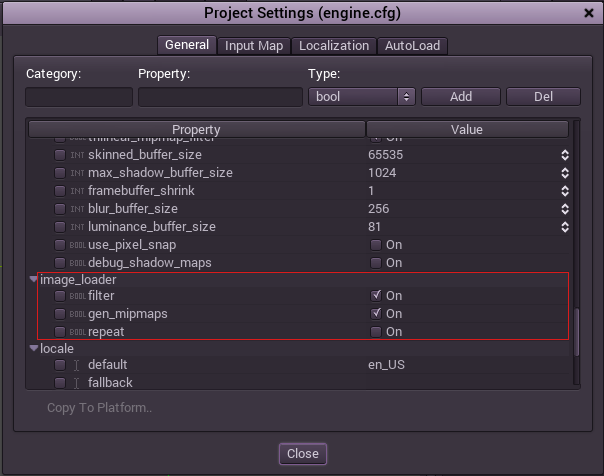Click the INT type icon beside framebuffer_shrink
Viewport: 604px width, 476px height.
point(77,191)
